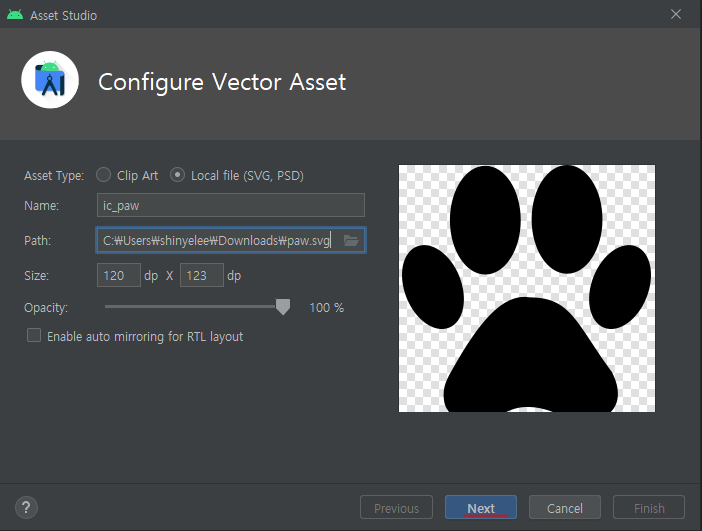Open the folder browse icon in Path field

coord(351,240)
